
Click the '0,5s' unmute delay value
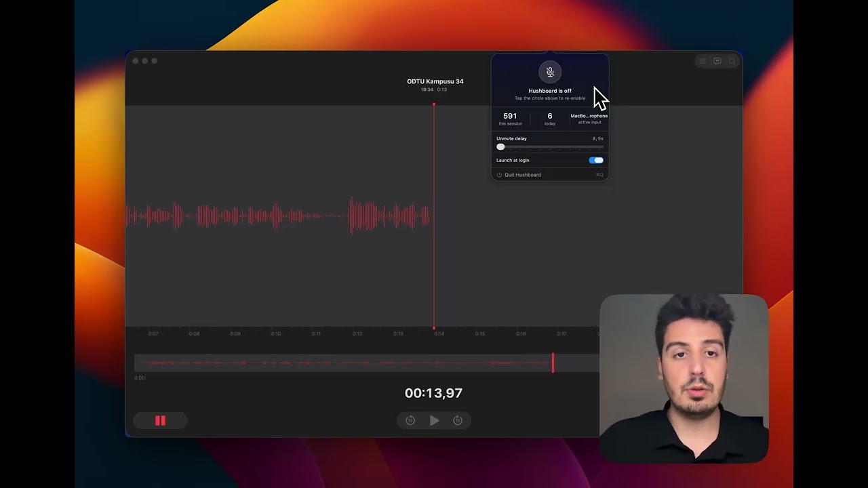pos(597,138)
